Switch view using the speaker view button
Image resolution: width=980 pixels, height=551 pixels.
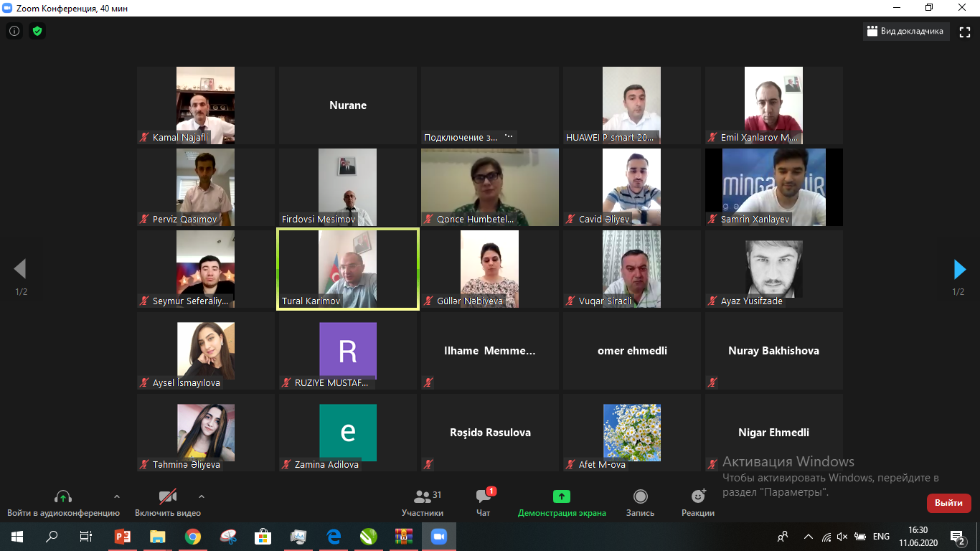pos(906,32)
